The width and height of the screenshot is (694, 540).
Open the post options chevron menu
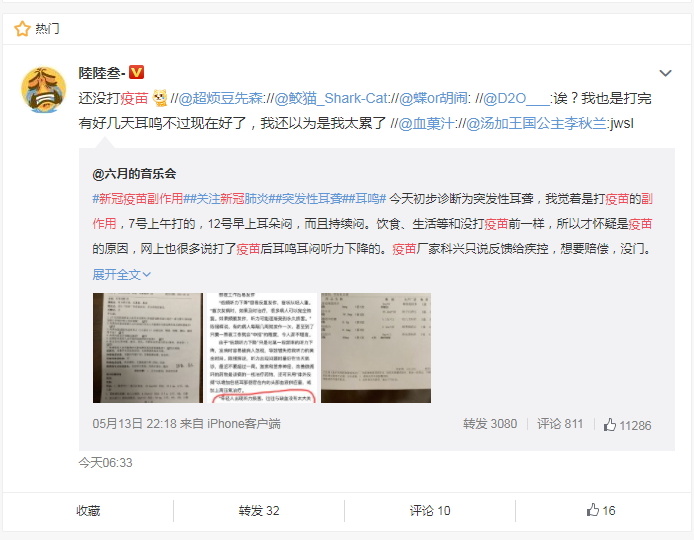pyautogui.click(x=665, y=73)
